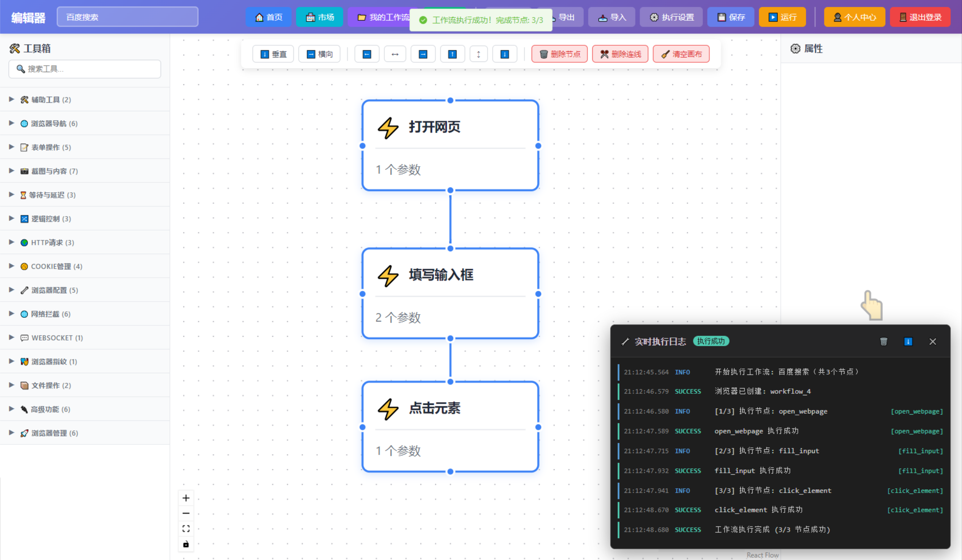Expand the COOKIE管理 (4) category
The height and width of the screenshot is (560, 962).
pos(56,266)
